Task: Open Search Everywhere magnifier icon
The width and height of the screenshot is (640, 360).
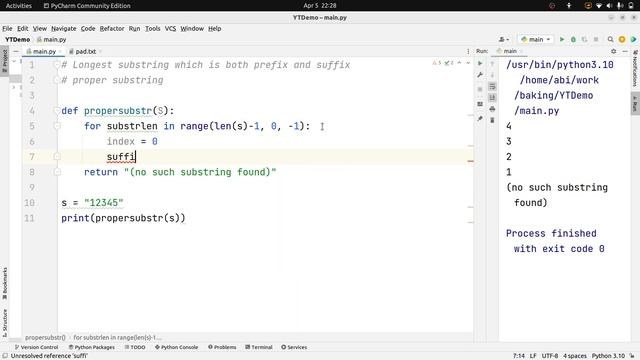Action: point(610,39)
